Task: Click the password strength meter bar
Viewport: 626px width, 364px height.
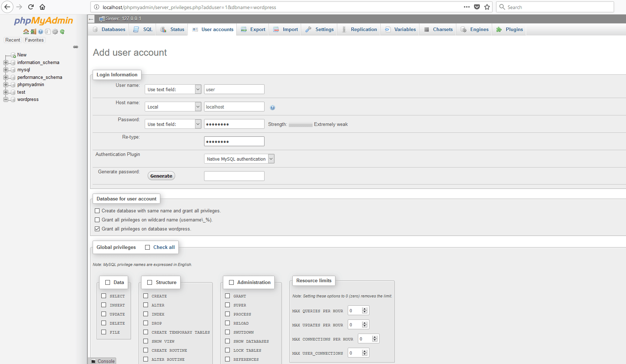Action: 300,125
